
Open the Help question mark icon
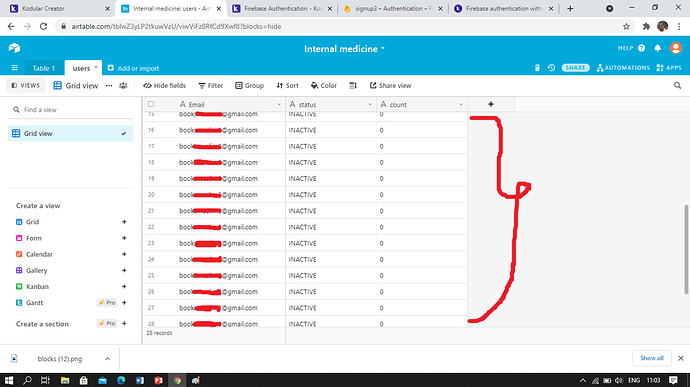[x=642, y=48]
